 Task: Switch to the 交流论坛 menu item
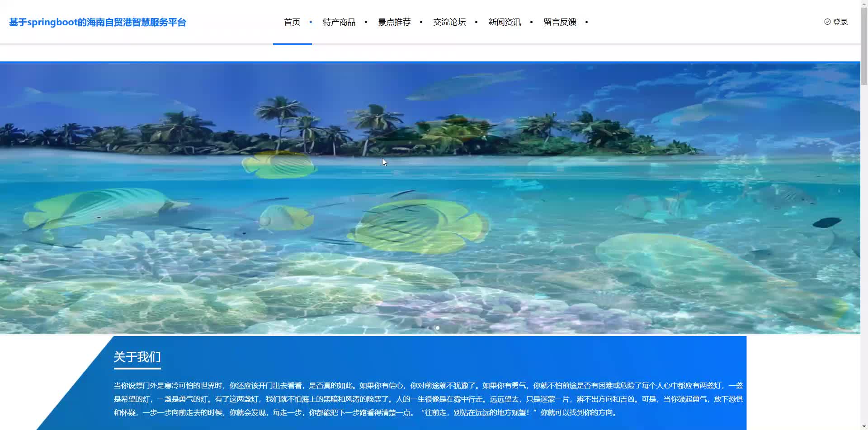[449, 22]
